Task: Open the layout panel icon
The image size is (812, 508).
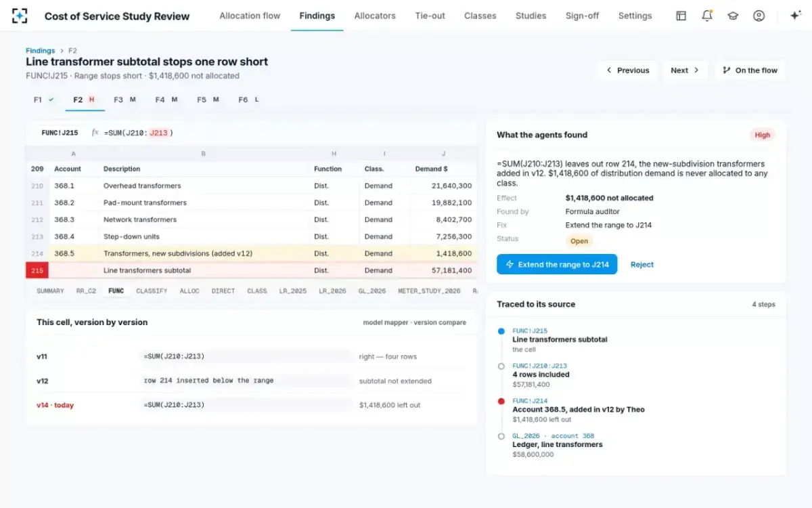Action: (681, 16)
